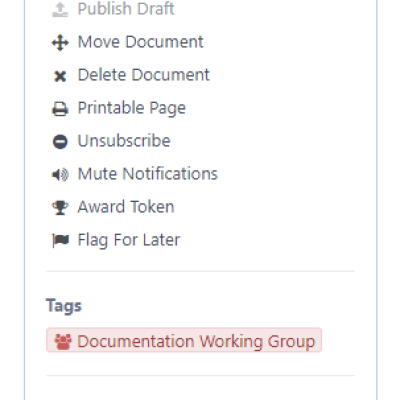400x400 pixels.
Task: Click the Publish Draft upload icon
Action: pos(60,9)
